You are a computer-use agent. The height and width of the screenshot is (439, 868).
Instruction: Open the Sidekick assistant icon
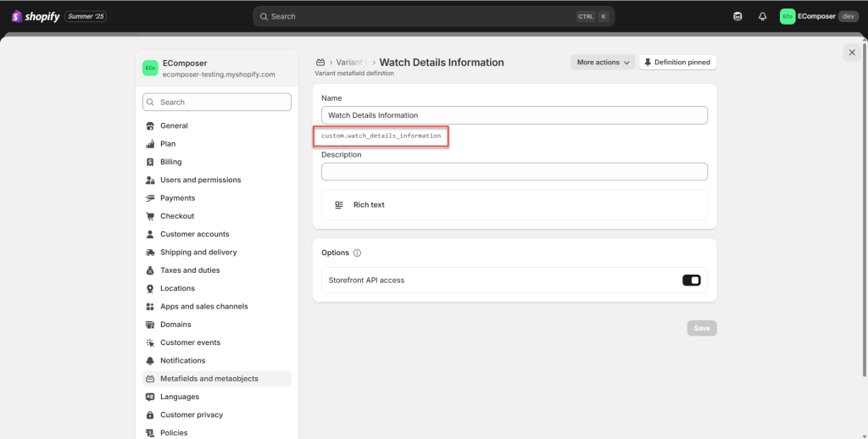pyautogui.click(x=737, y=17)
